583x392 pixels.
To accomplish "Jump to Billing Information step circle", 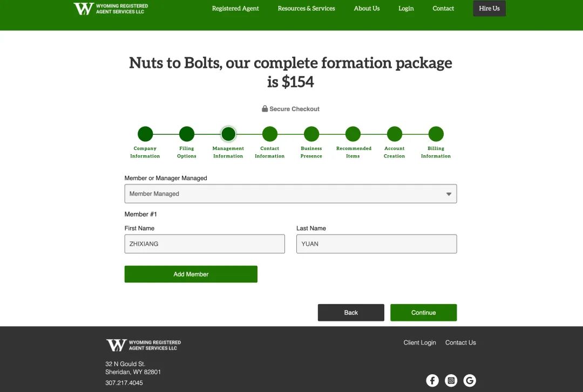I will click(436, 134).
